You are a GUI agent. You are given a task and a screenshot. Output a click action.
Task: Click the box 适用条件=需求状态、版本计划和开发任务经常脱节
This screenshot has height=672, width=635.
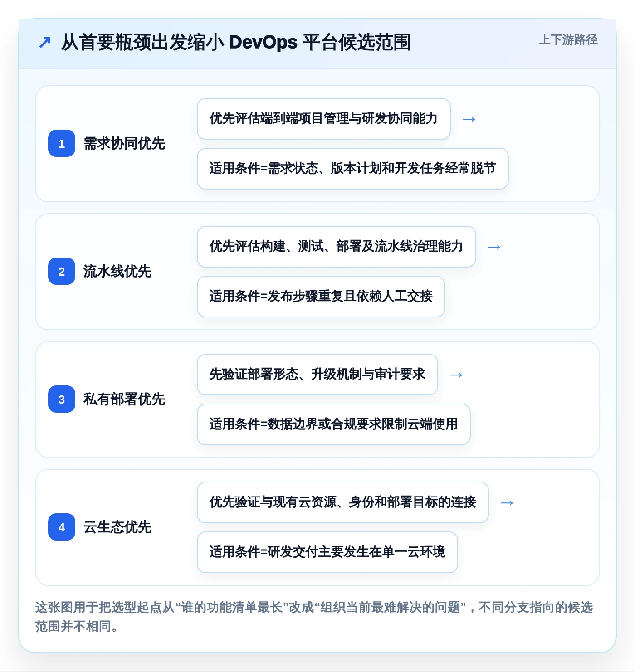[353, 169]
